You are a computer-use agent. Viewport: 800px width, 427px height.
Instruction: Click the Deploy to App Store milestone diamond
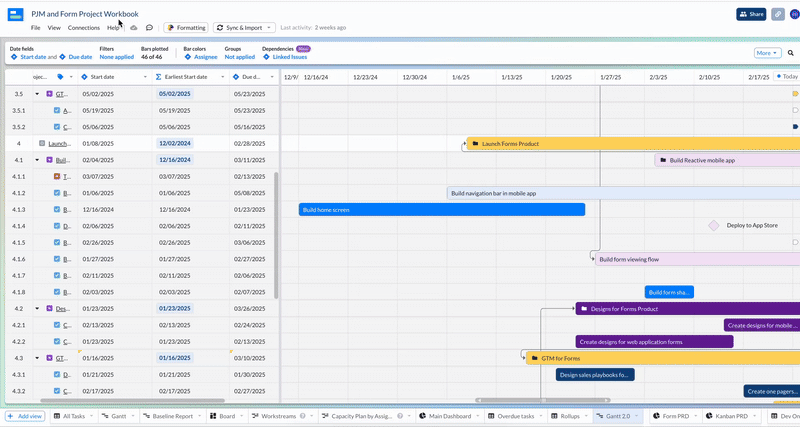pyautogui.click(x=714, y=225)
